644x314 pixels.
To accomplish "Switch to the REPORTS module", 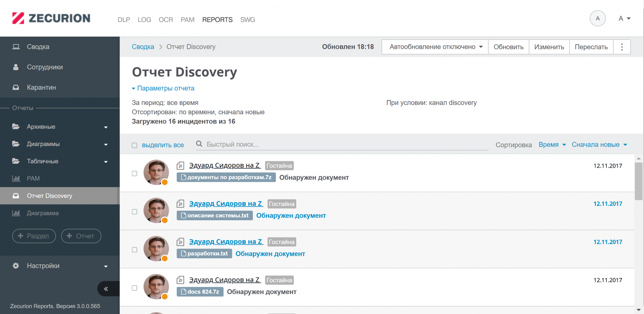I will 217,20.
